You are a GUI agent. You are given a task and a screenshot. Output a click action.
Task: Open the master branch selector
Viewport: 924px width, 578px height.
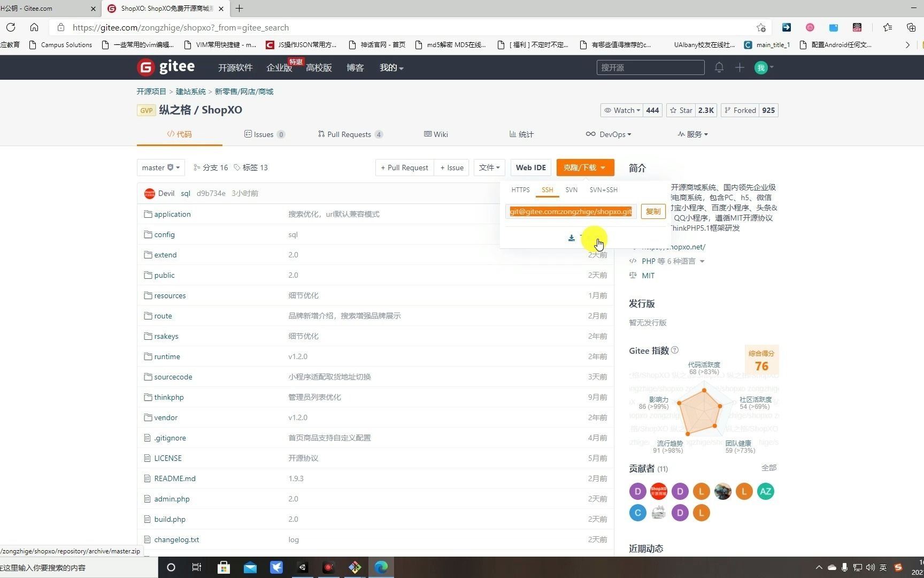(160, 168)
